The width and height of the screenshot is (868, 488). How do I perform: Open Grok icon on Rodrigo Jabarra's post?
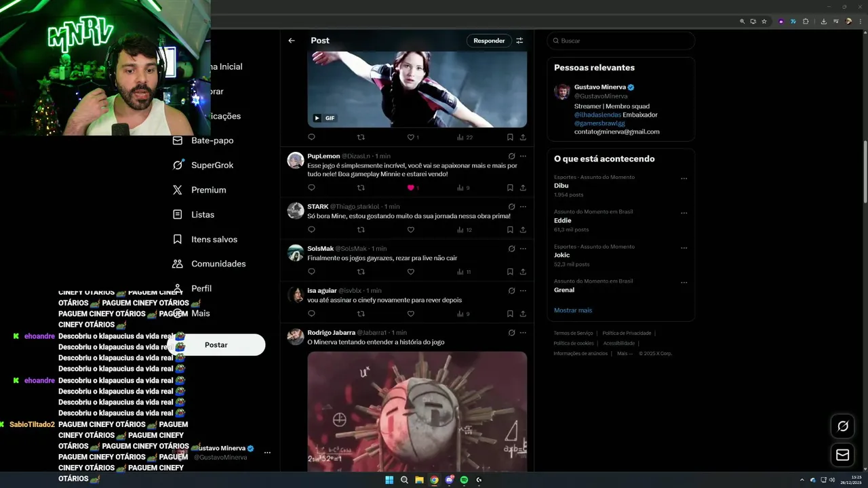coord(511,333)
